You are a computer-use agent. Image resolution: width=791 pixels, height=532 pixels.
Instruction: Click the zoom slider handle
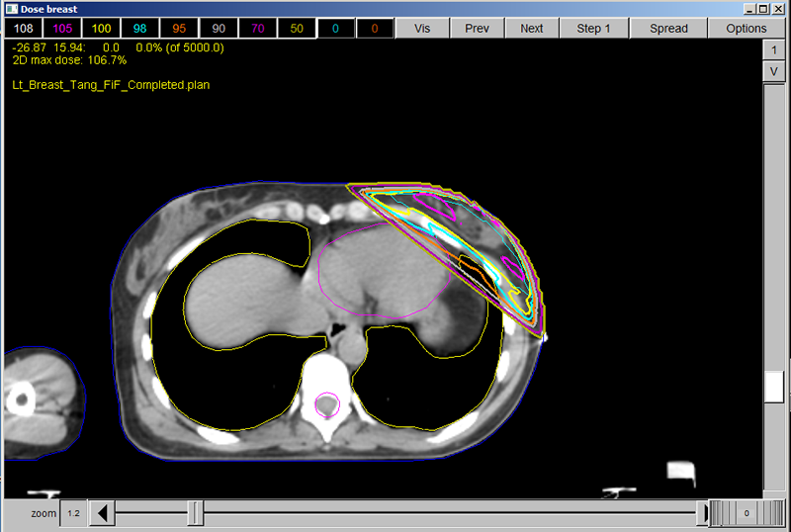coord(196,513)
